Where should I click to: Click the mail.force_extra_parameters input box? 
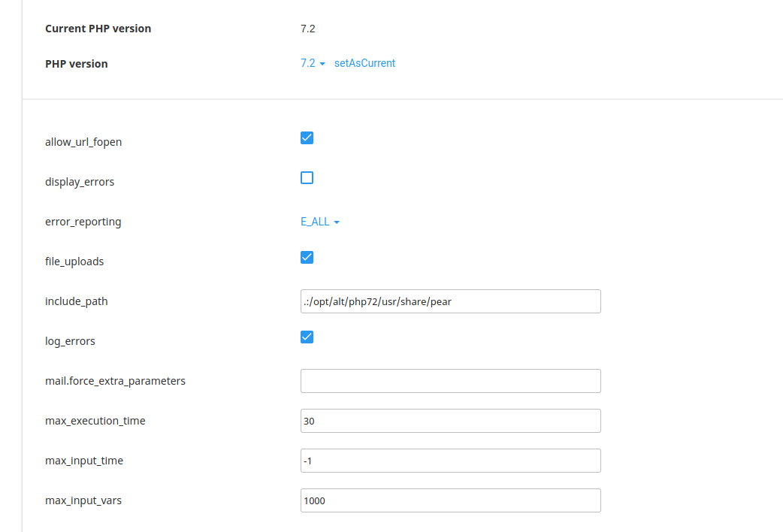point(451,381)
